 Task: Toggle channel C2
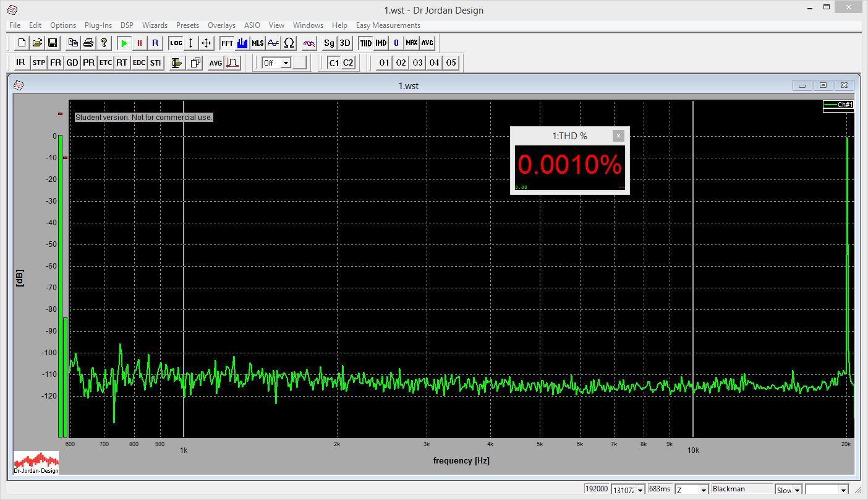point(348,62)
